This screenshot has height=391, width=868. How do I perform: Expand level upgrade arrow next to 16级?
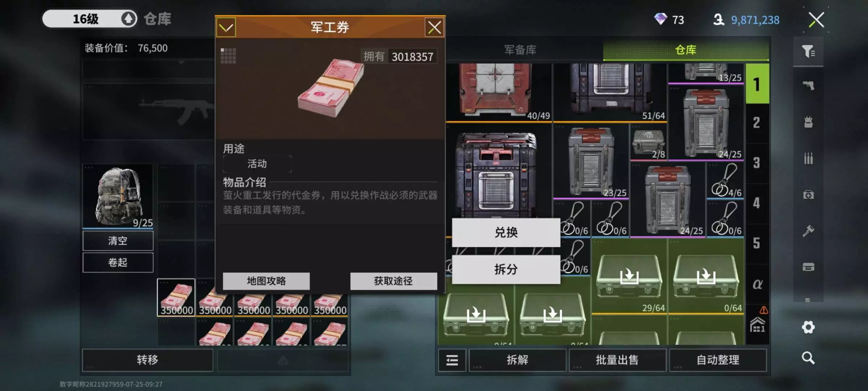[128, 18]
